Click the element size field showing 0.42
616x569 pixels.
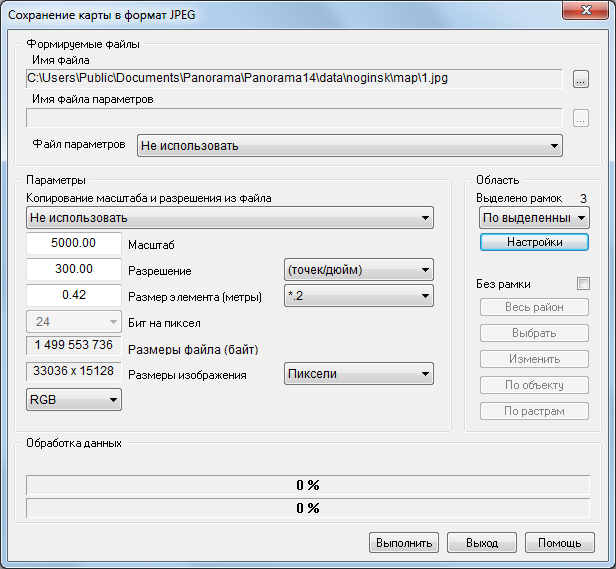click(74, 295)
